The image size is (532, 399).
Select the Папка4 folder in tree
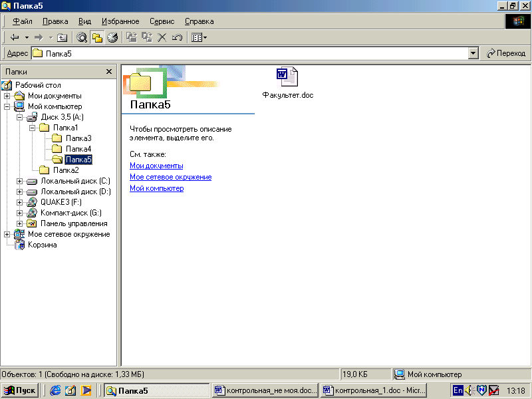[x=78, y=149]
